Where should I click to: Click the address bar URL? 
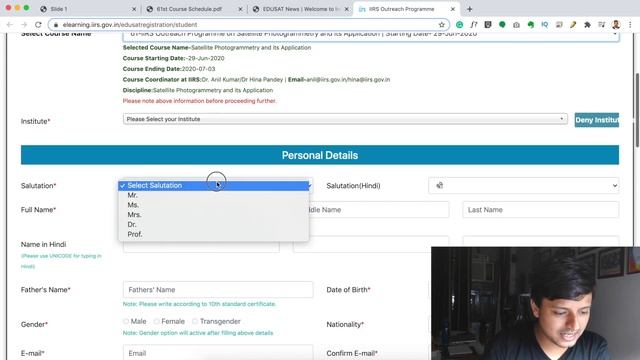coord(130,25)
